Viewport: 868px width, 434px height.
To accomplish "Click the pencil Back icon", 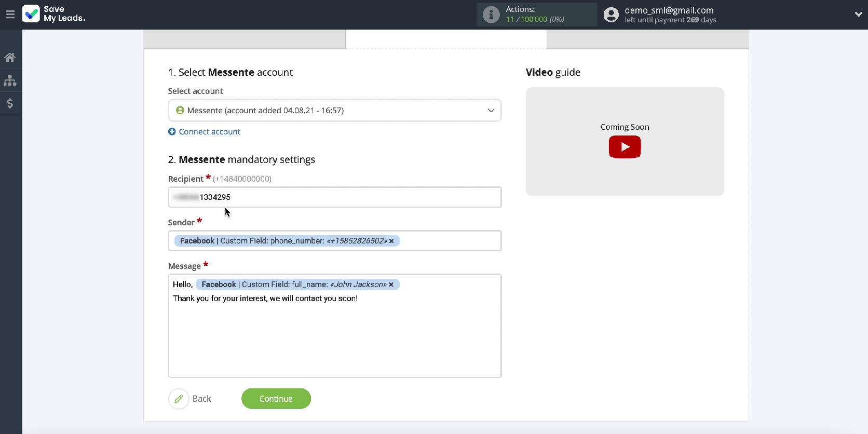I will pyautogui.click(x=179, y=399).
